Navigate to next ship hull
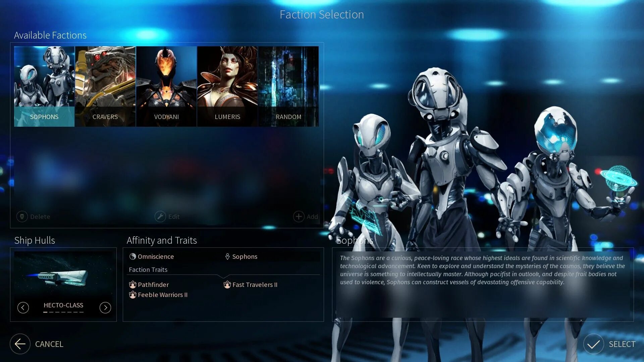Image resolution: width=644 pixels, height=362 pixels. pos(106,307)
